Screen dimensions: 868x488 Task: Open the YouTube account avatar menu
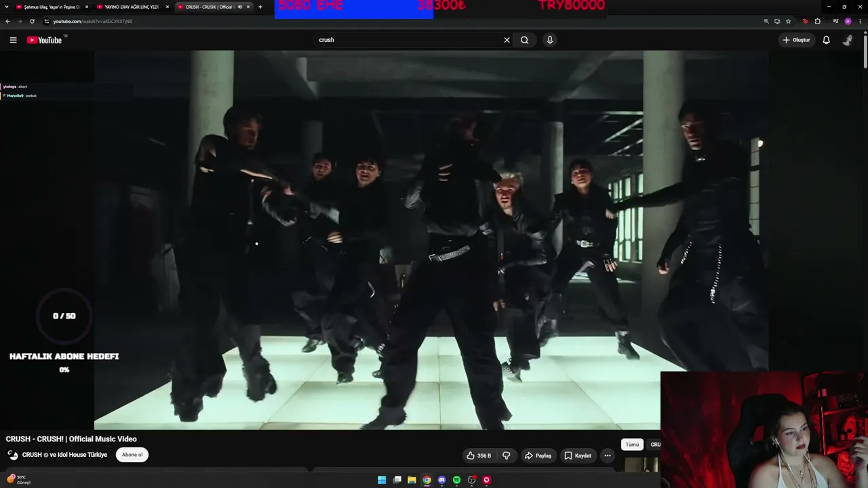coord(848,40)
